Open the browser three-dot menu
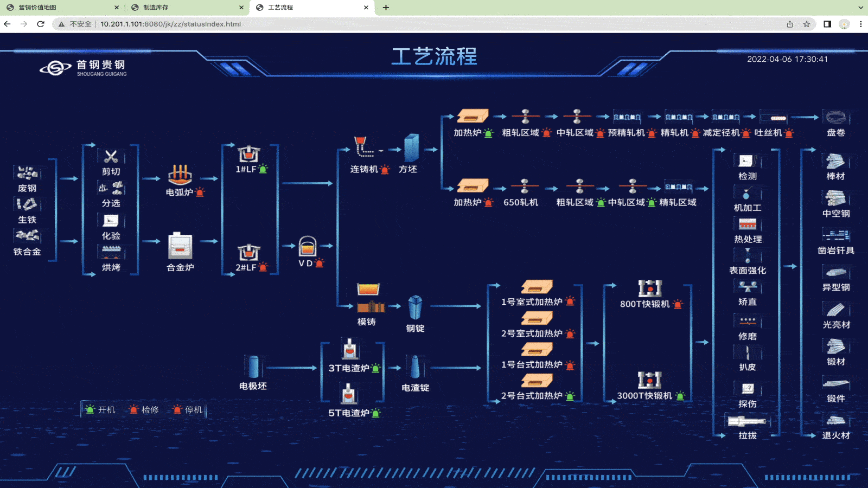868x488 pixels. (x=860, y=24)
